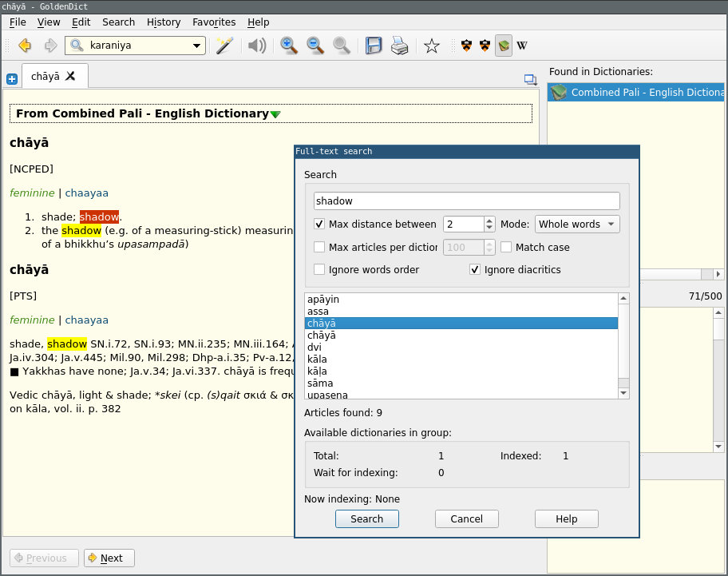Viewport: 728px width, 576px height.
Task: Toggle Ignore diacritics checkbox
Action: (x=474, y=269)
